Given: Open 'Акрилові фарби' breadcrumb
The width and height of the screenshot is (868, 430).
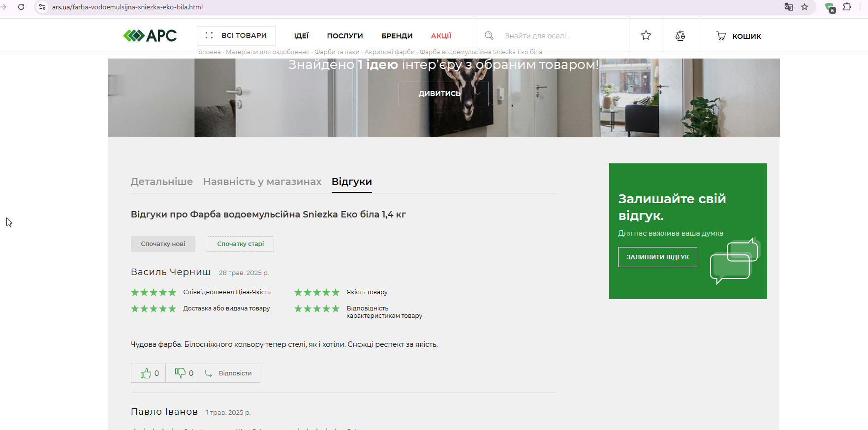Looking at the screenshot, I should 390,52.
